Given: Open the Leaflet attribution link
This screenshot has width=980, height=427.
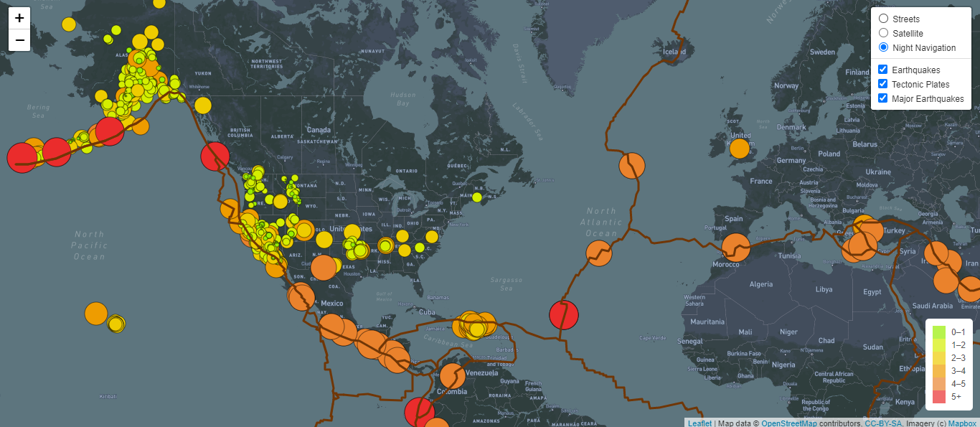Looking at the screenshot, I should point(699,423).
